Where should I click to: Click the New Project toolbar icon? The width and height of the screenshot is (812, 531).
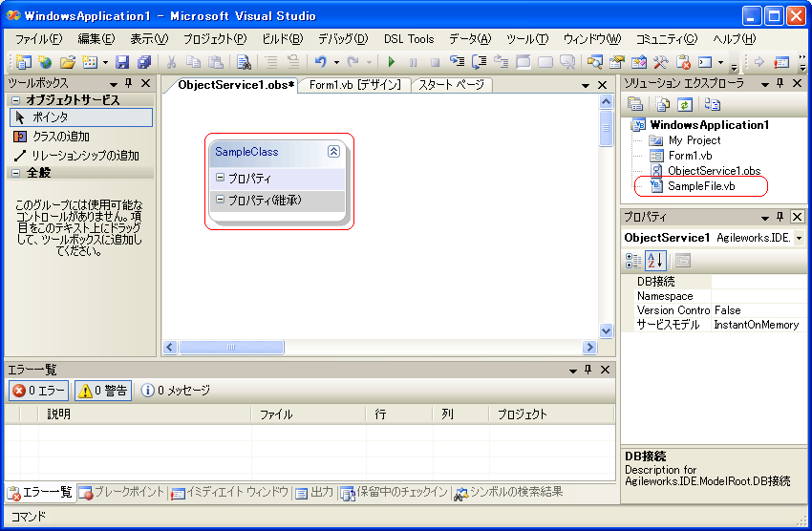click(x=23, y=62)
